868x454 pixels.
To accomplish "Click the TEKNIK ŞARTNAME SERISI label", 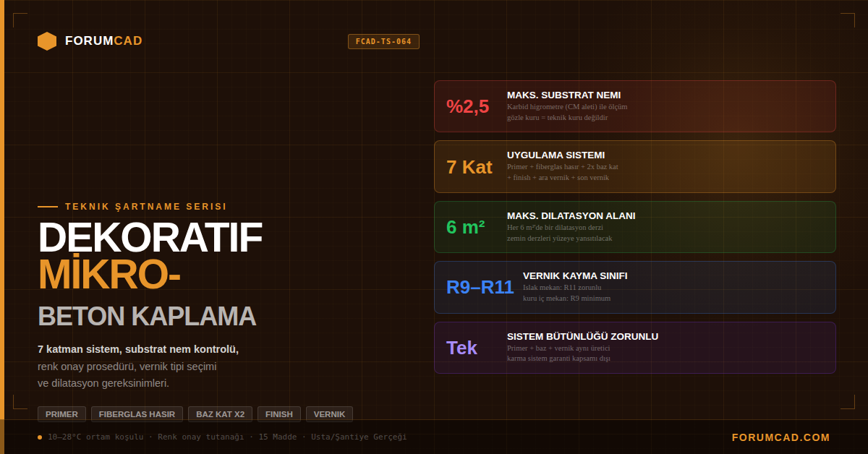I will (145, 207).
